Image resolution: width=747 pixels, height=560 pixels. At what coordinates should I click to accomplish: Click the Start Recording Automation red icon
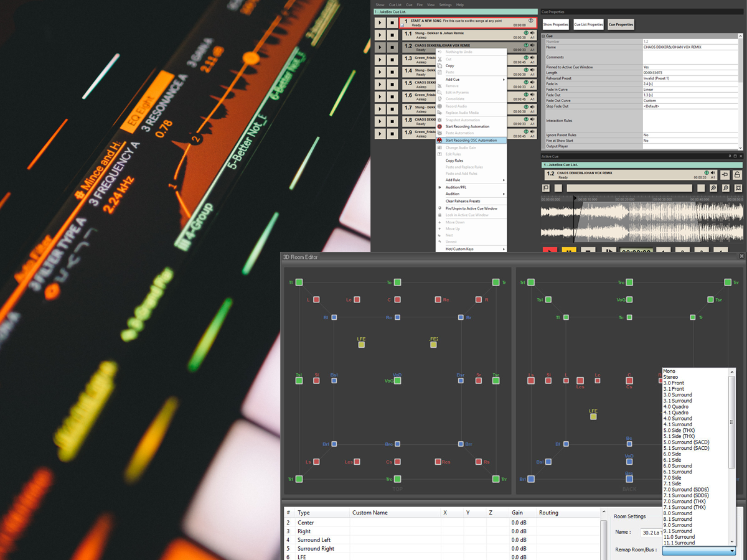pyautogui.click(x=439, y=126)
